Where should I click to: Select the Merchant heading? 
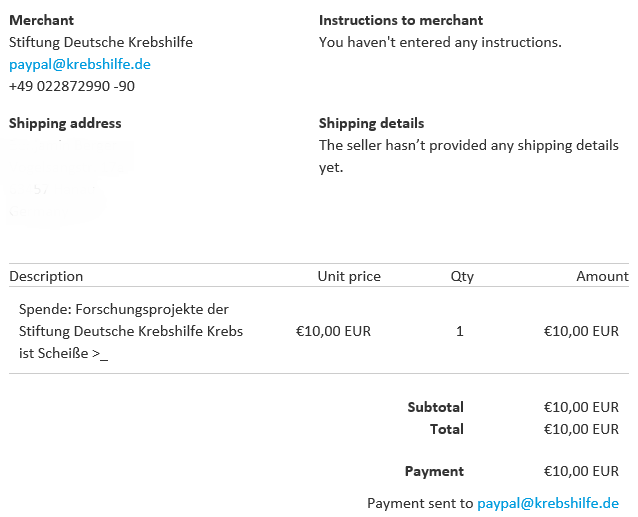42,20
